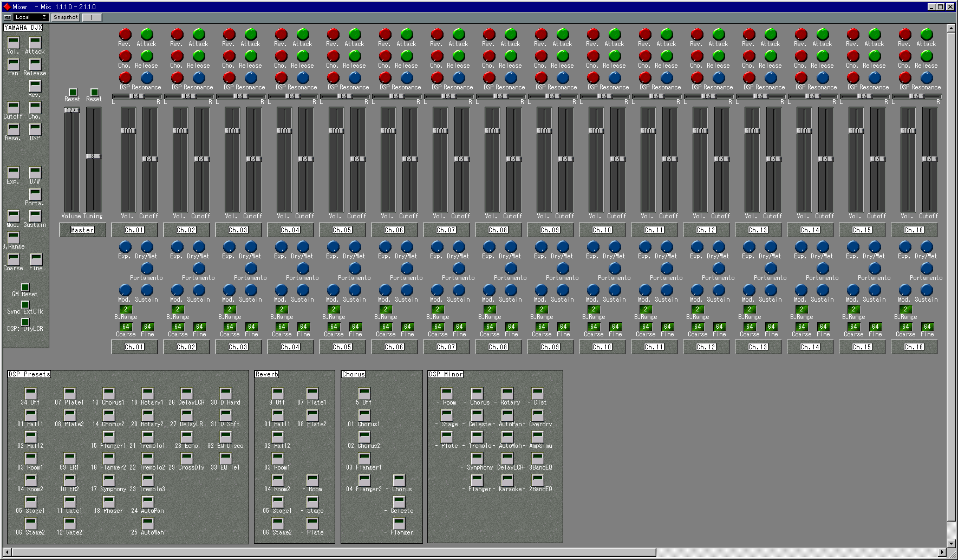This screenshot has height=560, width=958.
Task: Select Karaoke in the DSP Minor panel
Action: pos(507,480)
